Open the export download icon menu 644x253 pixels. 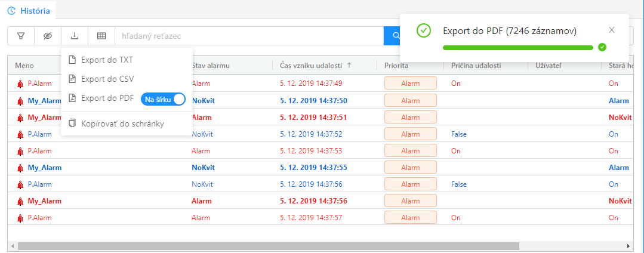click(75, 36)
